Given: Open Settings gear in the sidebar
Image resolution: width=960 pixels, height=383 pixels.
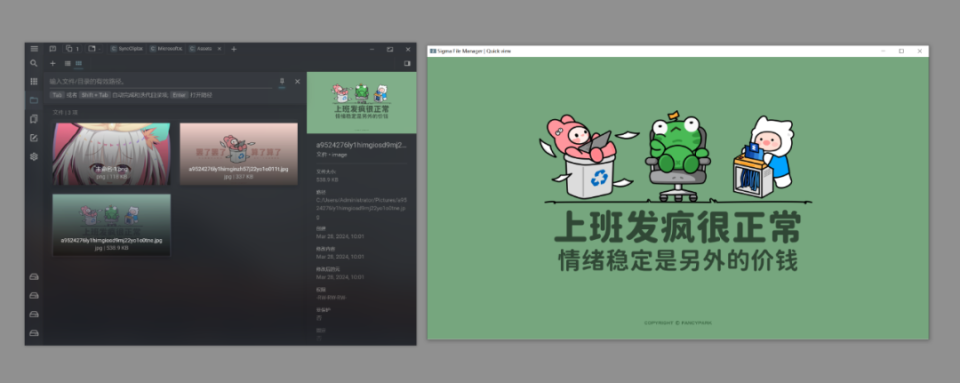Looking at the screenshot, I should click(x=34, y=157).
